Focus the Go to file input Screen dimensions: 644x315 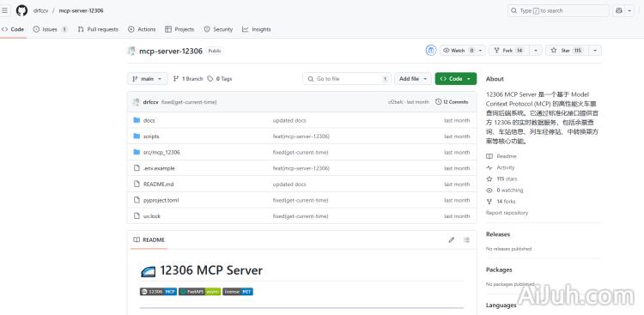[x=347, y=78]
